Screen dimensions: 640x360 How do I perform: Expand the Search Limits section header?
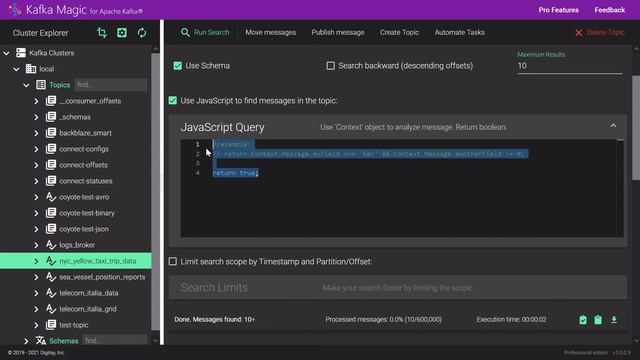pos(398,287)
